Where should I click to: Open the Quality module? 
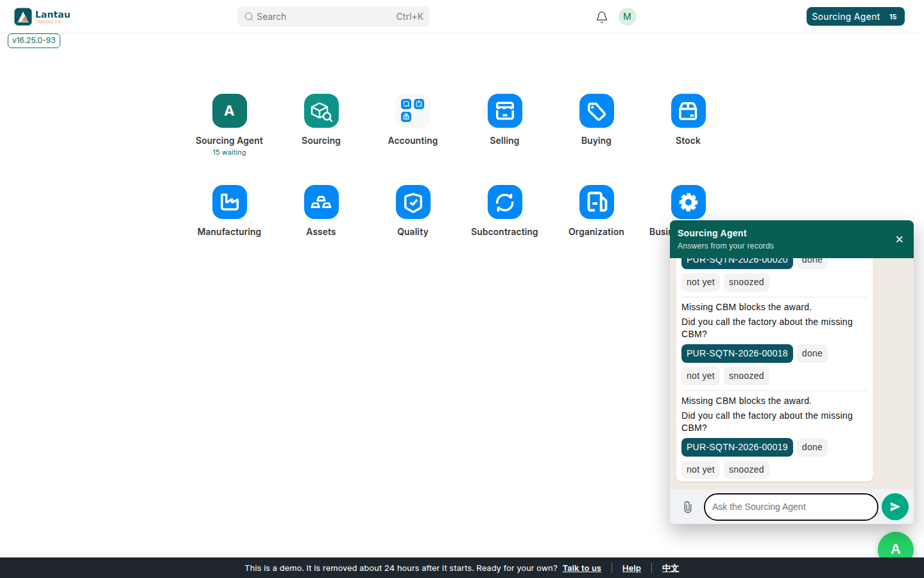(413, 202)
